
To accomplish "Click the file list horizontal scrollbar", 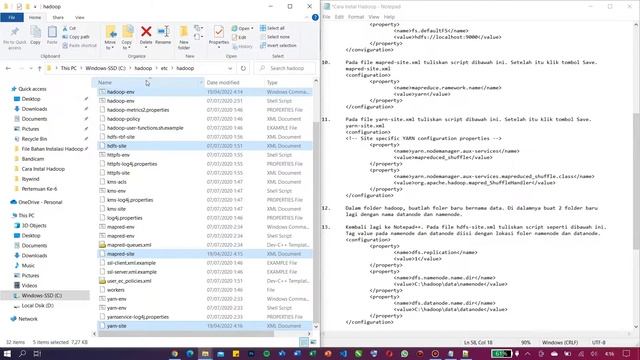I will point(186,333).
